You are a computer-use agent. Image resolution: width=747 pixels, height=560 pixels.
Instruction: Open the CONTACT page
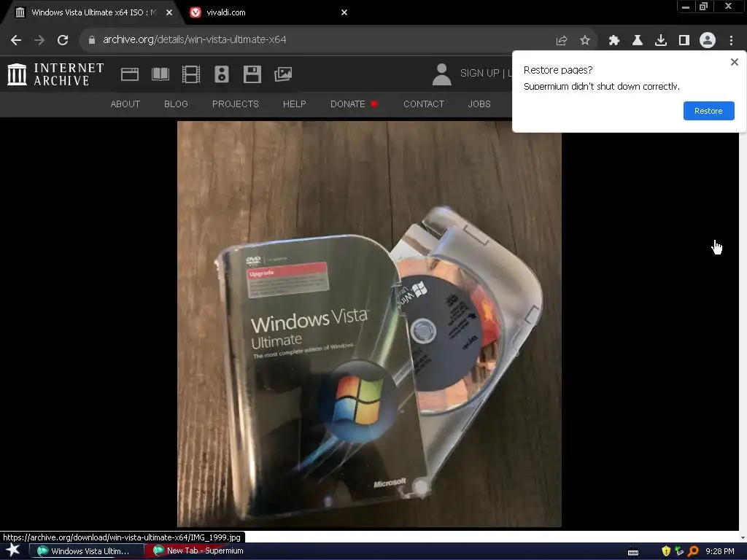424,104
